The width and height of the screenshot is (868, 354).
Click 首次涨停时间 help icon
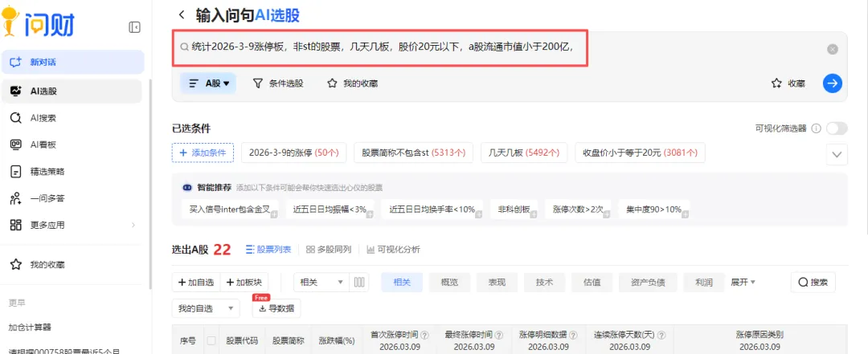pos(424,336)
